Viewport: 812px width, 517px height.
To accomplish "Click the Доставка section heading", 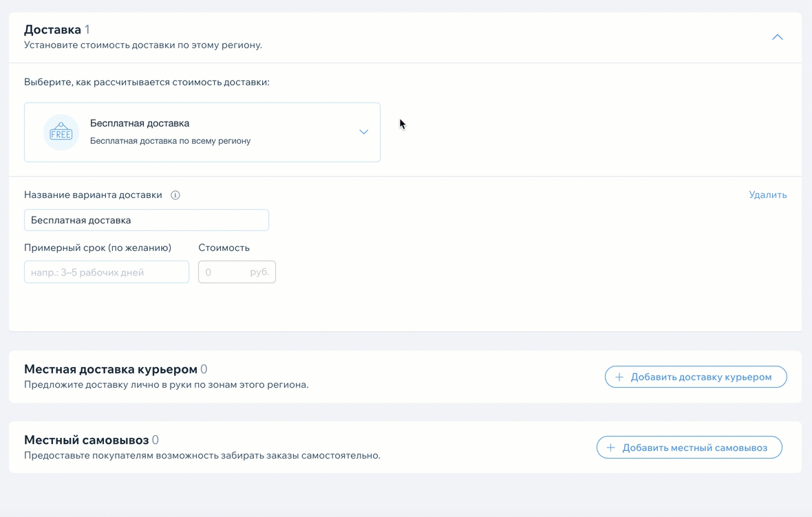I will (x=52, y=30).
